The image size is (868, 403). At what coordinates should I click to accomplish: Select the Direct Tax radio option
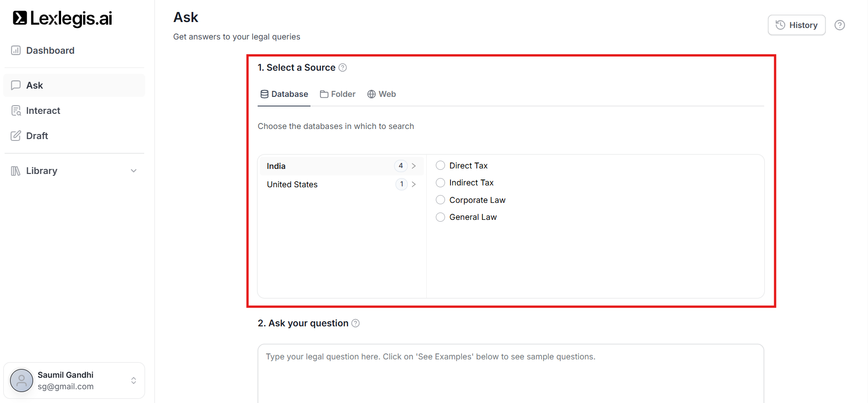tap(440, 166)
